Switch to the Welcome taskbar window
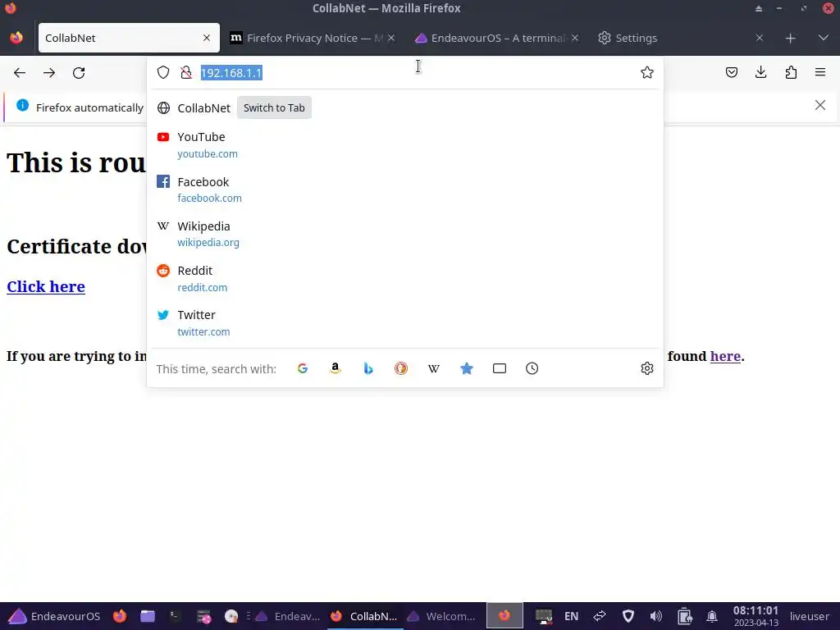This screenshot has height=630, width=840. click(441, 616)
